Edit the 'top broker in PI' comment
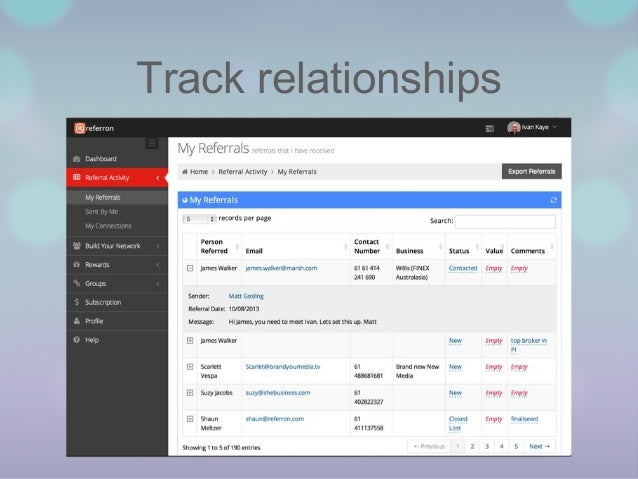 [x=529, y=345]
